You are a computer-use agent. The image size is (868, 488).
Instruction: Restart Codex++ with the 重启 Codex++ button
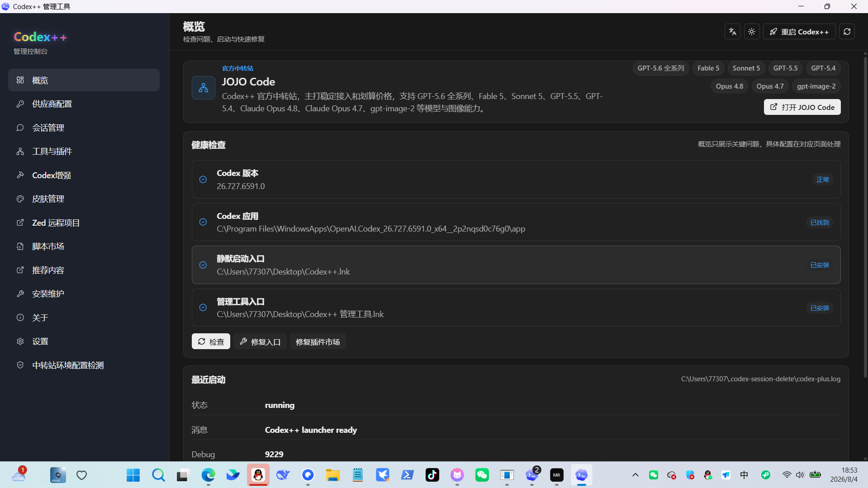(799, 32)
